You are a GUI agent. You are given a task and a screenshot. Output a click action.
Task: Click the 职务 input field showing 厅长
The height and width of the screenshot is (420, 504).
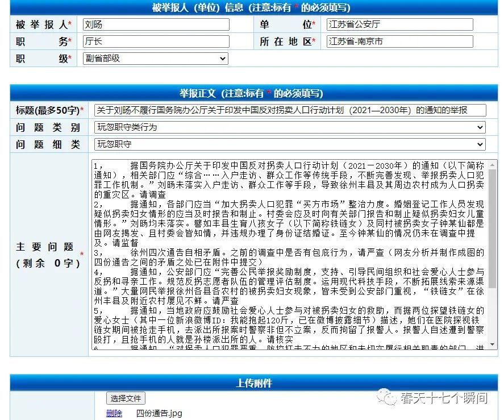coord(156,41)
